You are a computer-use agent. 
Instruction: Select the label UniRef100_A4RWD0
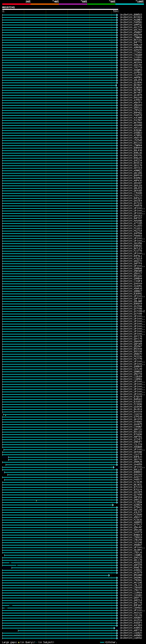coord(131,636)
